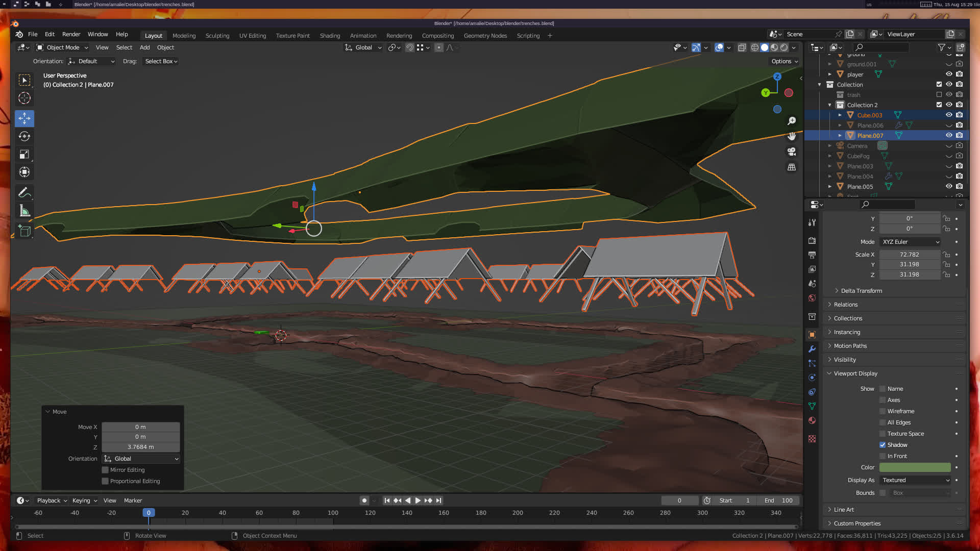Switch to the Sculpting workspace tab
The image size is (980, 551).
click(x=217, y=36)
